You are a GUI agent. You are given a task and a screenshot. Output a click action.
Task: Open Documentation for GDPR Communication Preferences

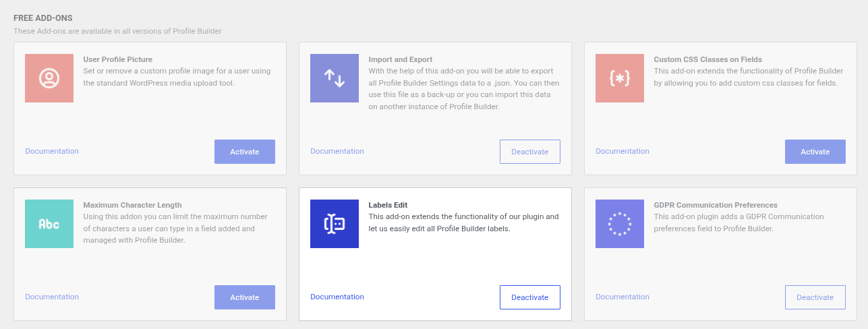coord(623,297)
